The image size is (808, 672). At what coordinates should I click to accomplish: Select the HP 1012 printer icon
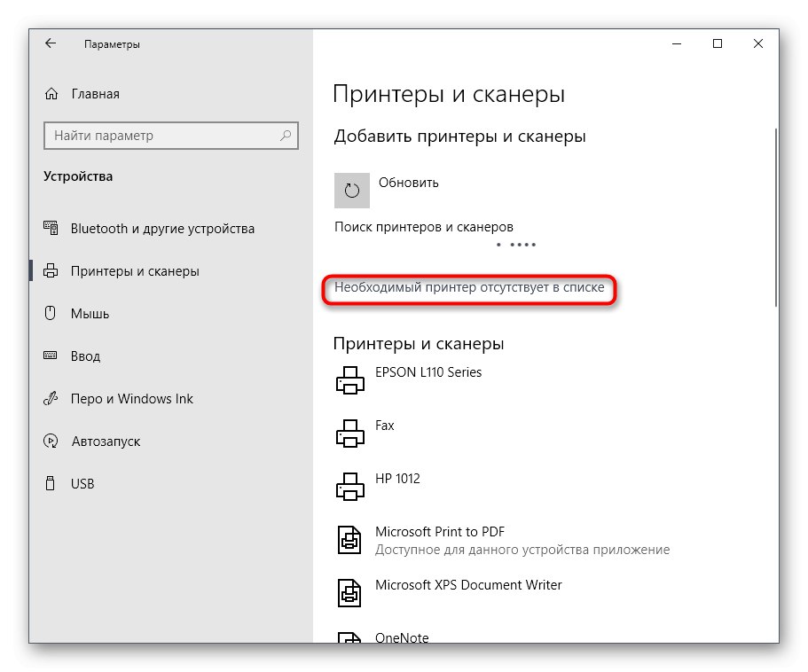[x=350, y=488]
